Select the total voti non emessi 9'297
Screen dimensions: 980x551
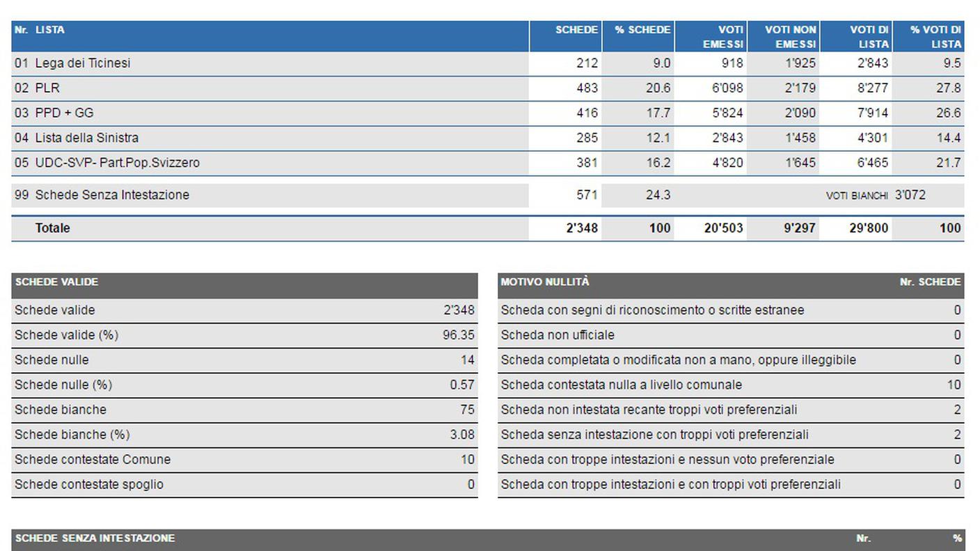[x=799, y=228]
